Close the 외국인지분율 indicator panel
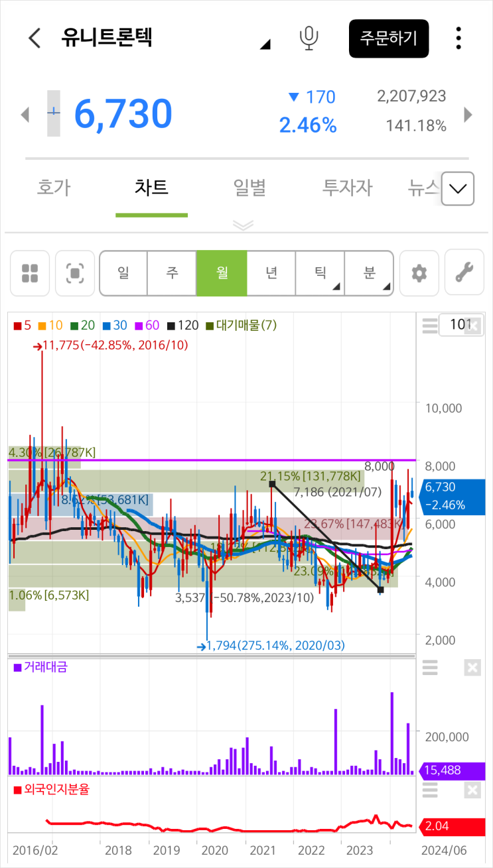This screenshot has height=868, width=493. point(472,790)
